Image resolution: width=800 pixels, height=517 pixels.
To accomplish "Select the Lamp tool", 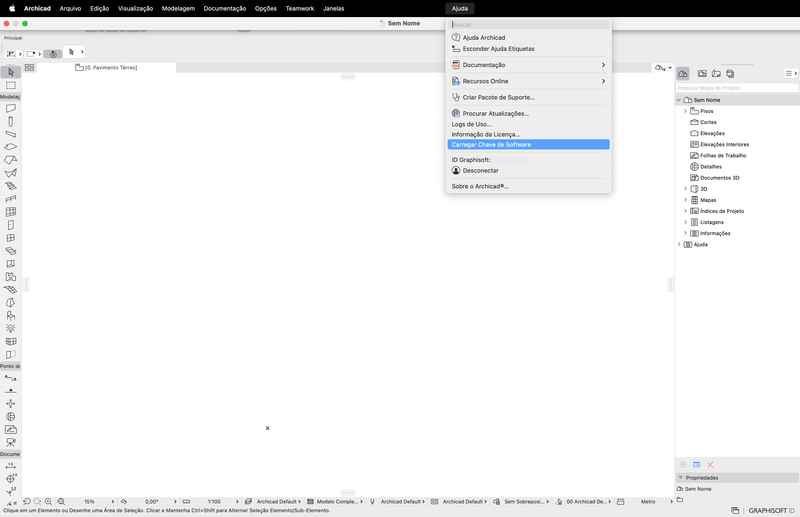I will 11,329.
